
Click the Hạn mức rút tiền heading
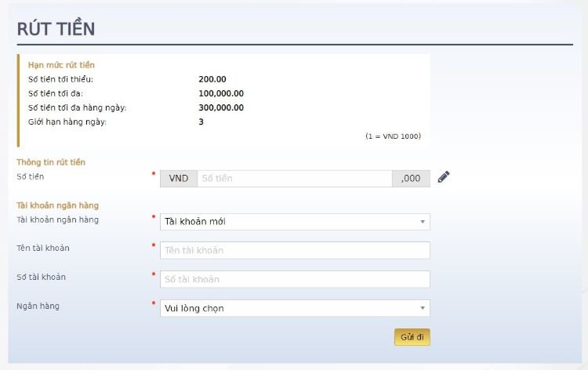pyautogui.click(x=61, y=65)
